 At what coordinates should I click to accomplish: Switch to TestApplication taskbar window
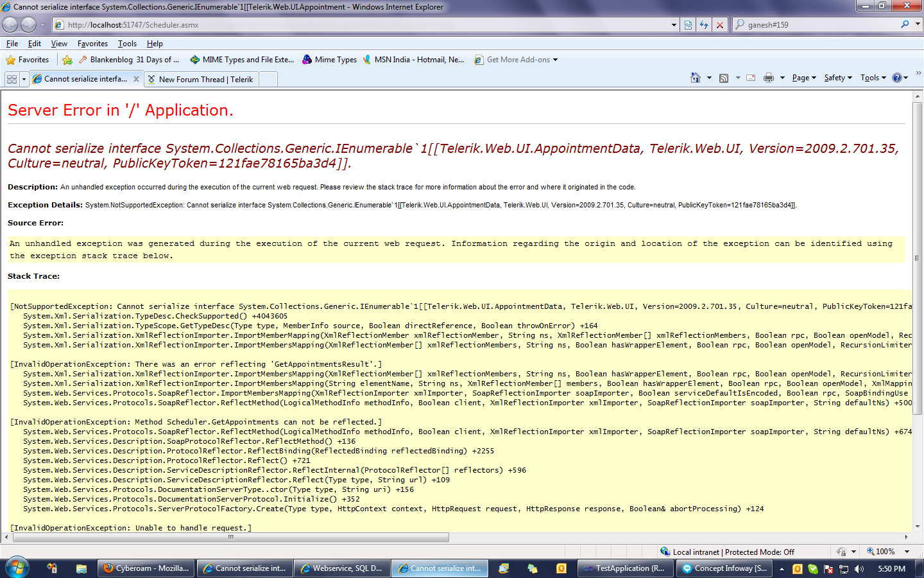coord(626,568)
